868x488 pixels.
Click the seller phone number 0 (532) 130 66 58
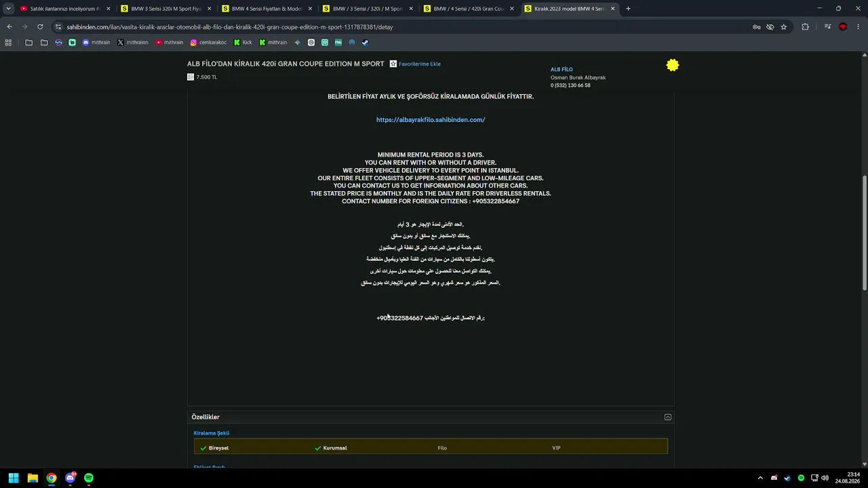[x=570, y=85]
